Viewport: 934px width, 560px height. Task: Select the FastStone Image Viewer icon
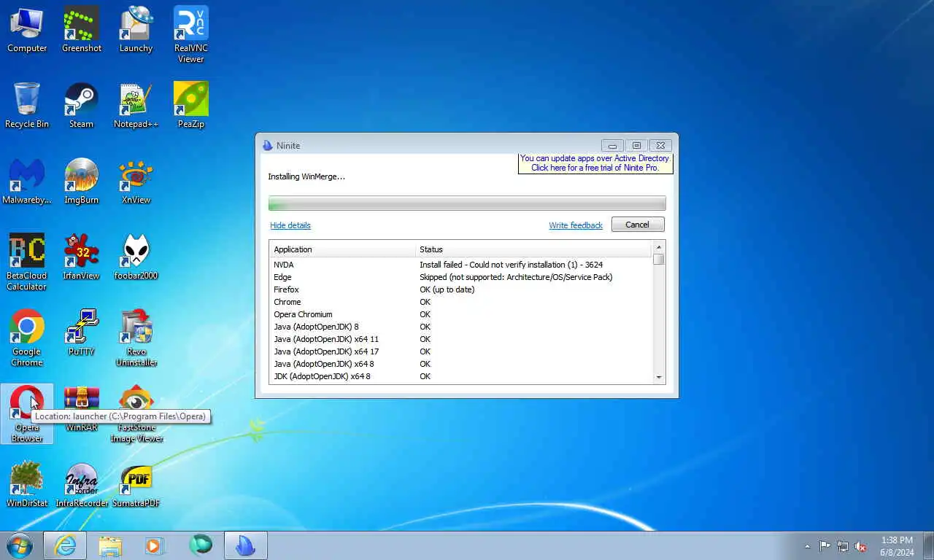(136, 413)
